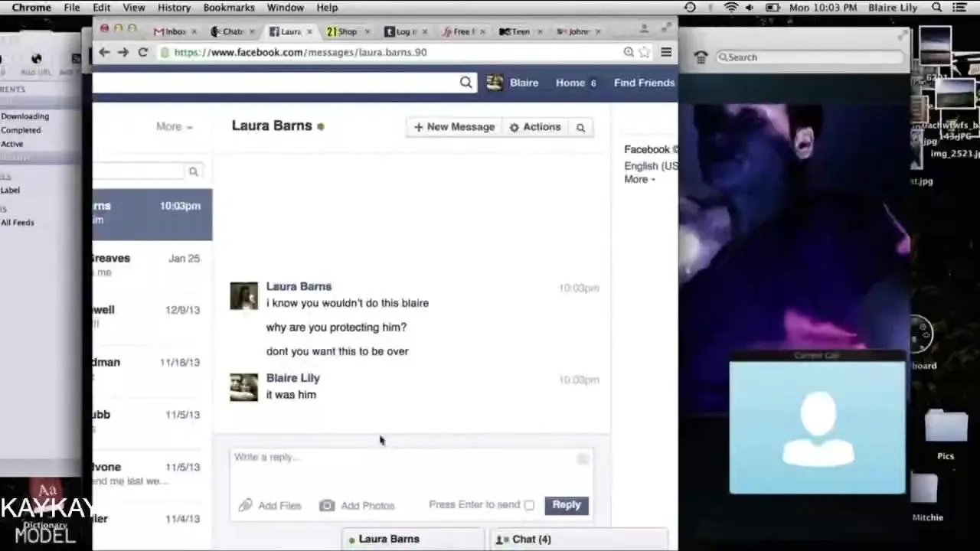Click the Add Photos camera icon
Screen dimensions: 980x551
tap(327, 505)
